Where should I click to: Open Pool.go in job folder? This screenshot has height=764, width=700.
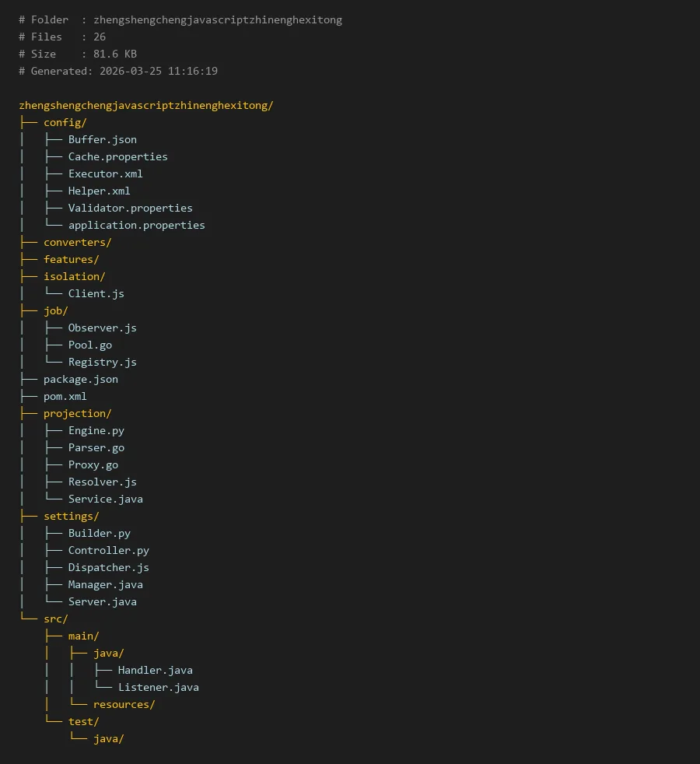click(89, 345)
